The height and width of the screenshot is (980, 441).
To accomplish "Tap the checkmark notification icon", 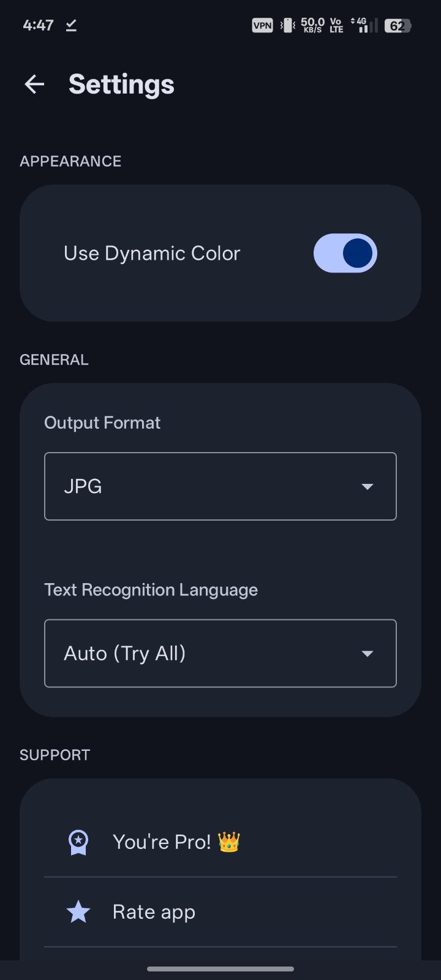I will [71, 25].
